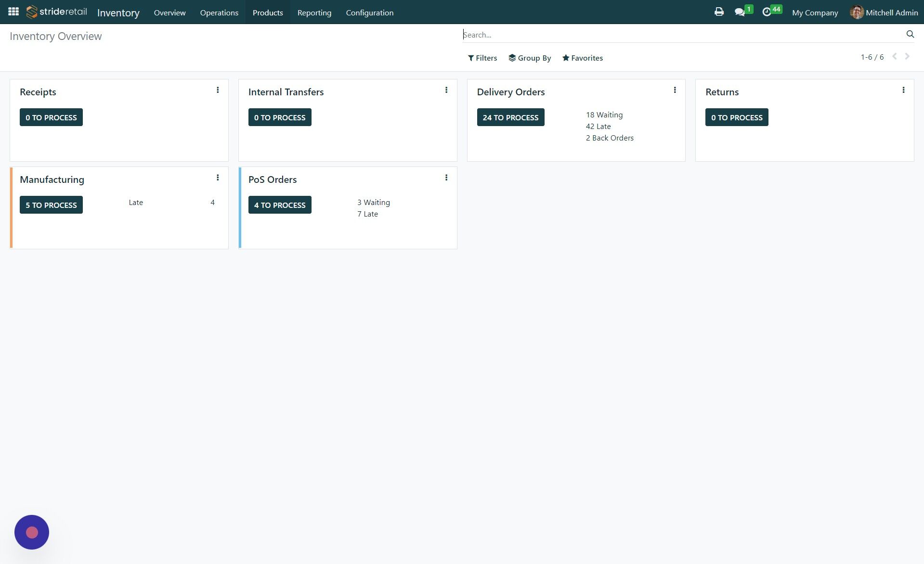Open the Group By layers icon
The image size is (924, 564).
(x=512, y=58)
